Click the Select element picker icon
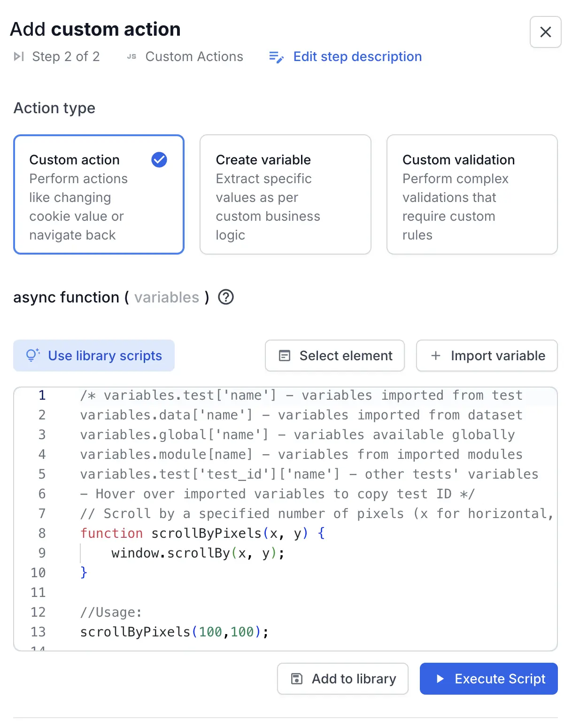 tap(285, 356)
